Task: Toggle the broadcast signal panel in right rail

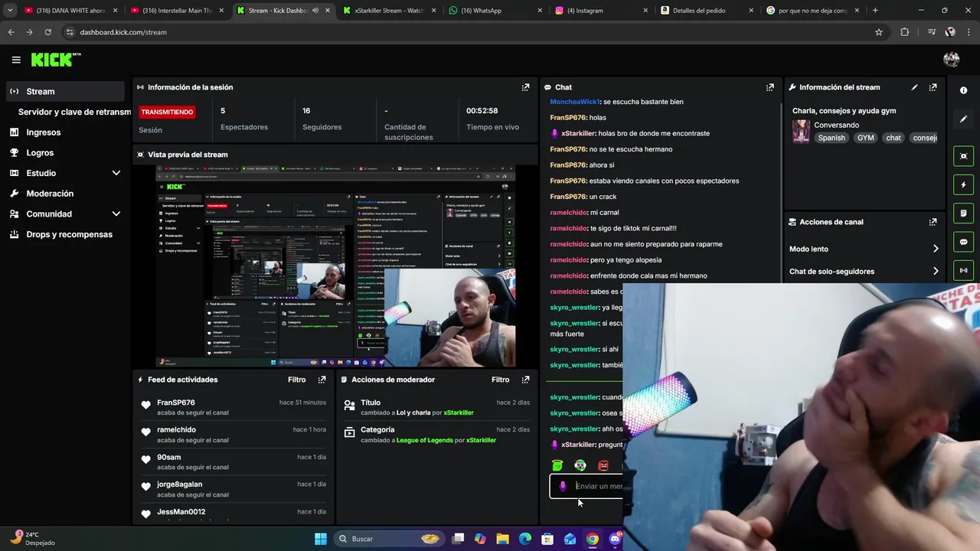Action: [963, 270]
